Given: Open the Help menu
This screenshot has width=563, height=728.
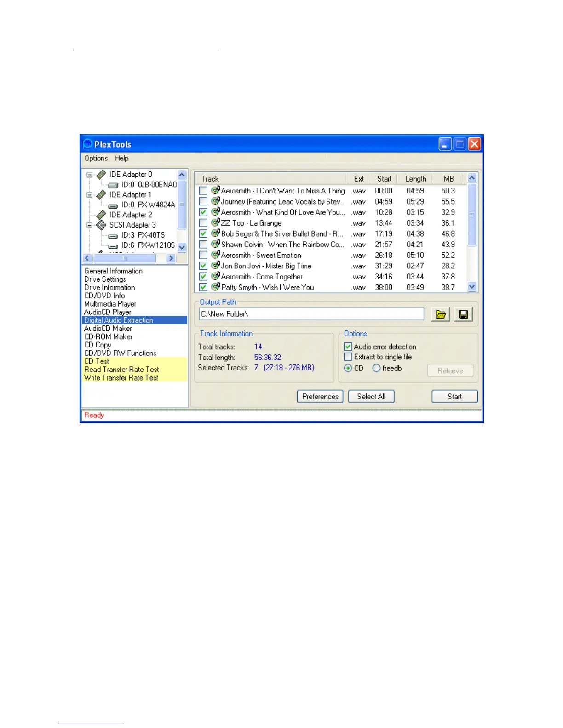Looking at the screenshot, I should click(x=122, y=158).
